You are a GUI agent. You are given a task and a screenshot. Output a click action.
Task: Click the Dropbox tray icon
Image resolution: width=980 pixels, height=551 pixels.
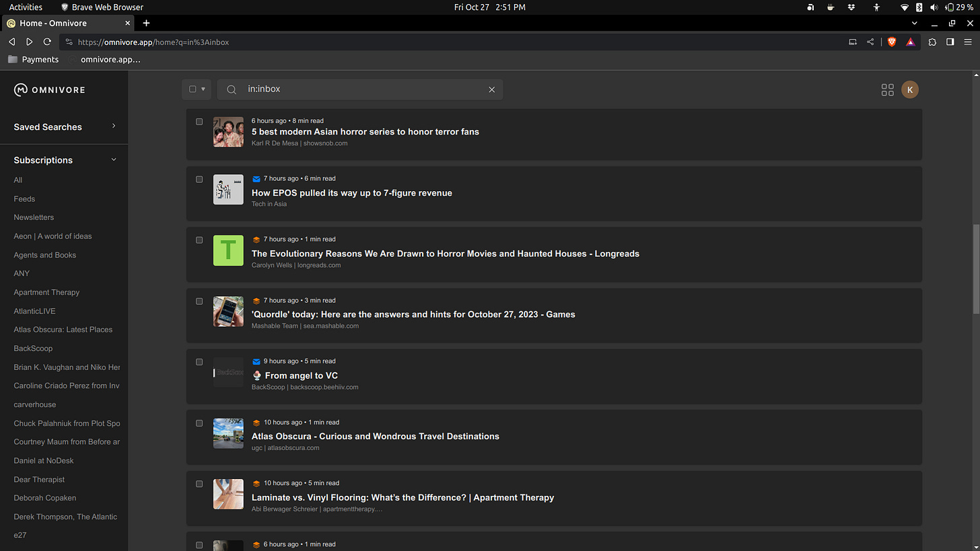(851, 7)
